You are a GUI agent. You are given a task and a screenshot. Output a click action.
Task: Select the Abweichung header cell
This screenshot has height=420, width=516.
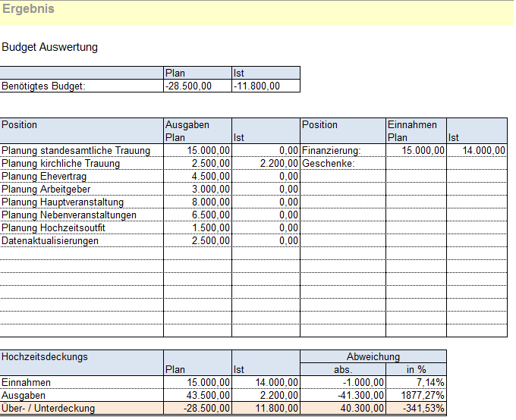[x=373, y=356]
